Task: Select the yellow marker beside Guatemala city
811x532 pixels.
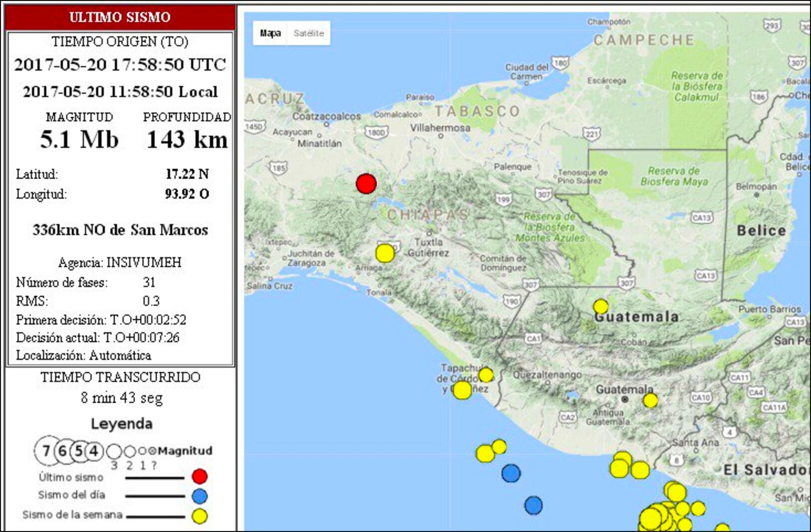Action: pos(650,400)
